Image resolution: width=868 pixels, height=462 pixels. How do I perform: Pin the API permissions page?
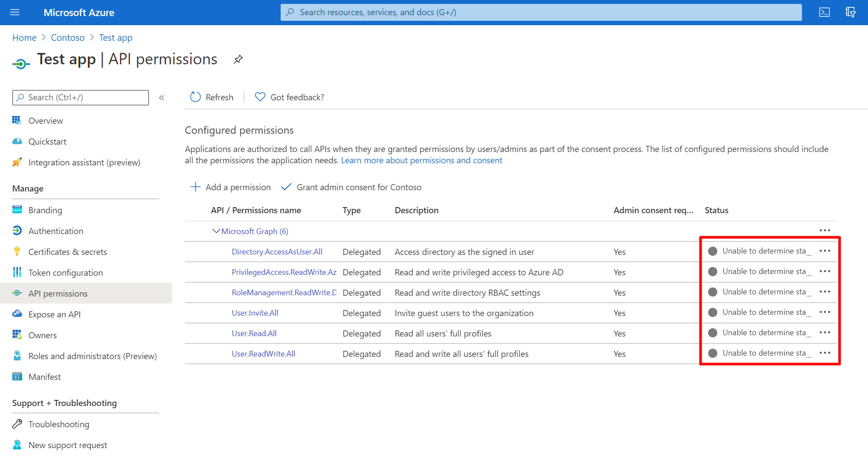click(x=238, y=59)
